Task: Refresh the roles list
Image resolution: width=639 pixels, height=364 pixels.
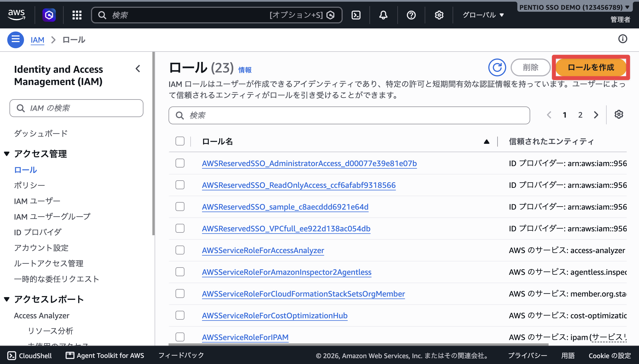Action: click(x=497, y=67)
